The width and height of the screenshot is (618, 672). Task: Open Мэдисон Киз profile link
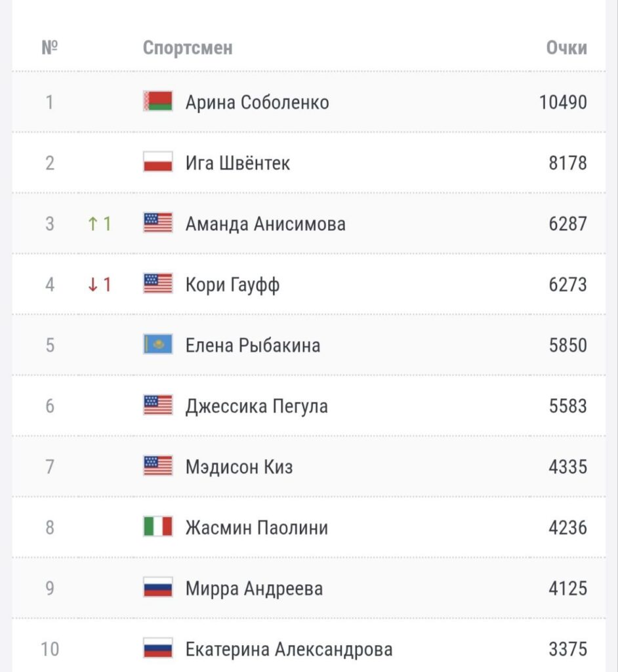click(239, 467)
